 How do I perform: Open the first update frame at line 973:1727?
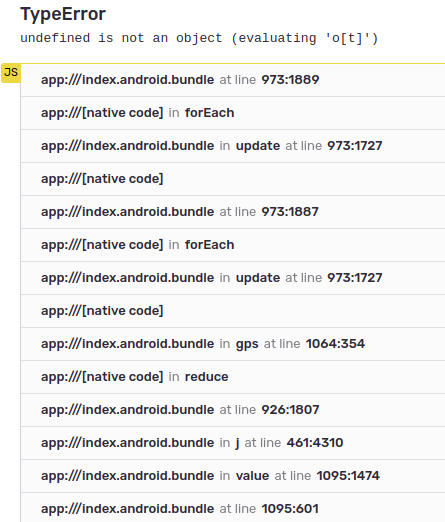(x=233, y=146)
